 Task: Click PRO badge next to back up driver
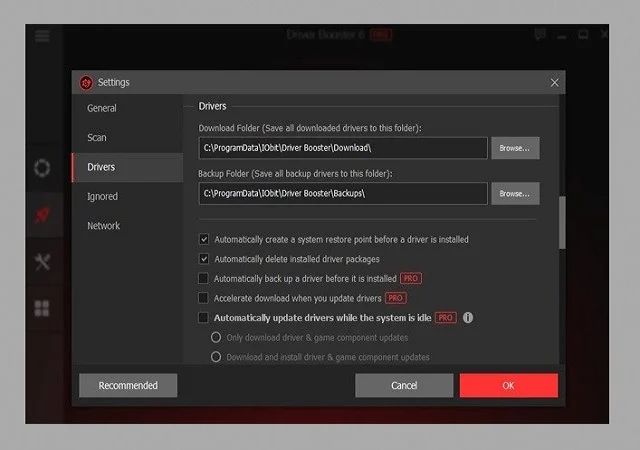[x=411, y=278]
